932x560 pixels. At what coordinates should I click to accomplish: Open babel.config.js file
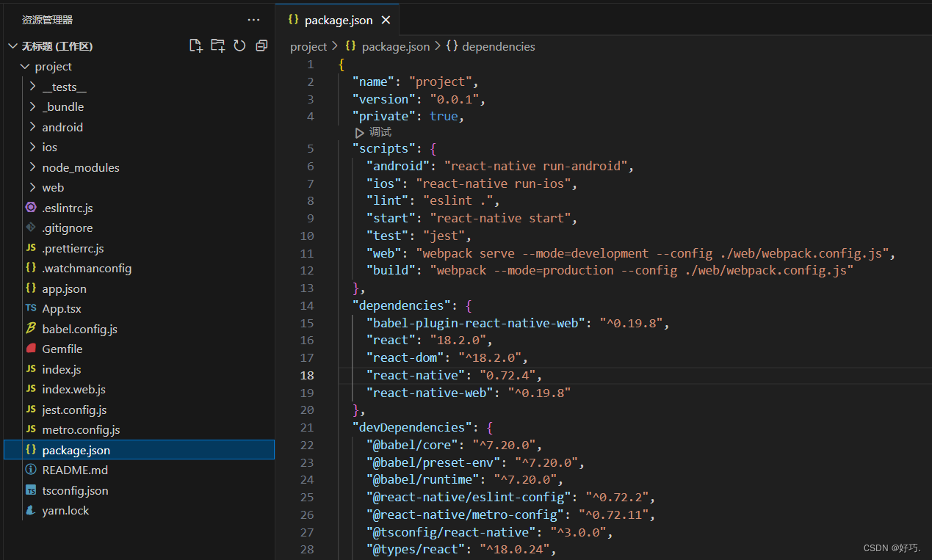coord(79,329)
